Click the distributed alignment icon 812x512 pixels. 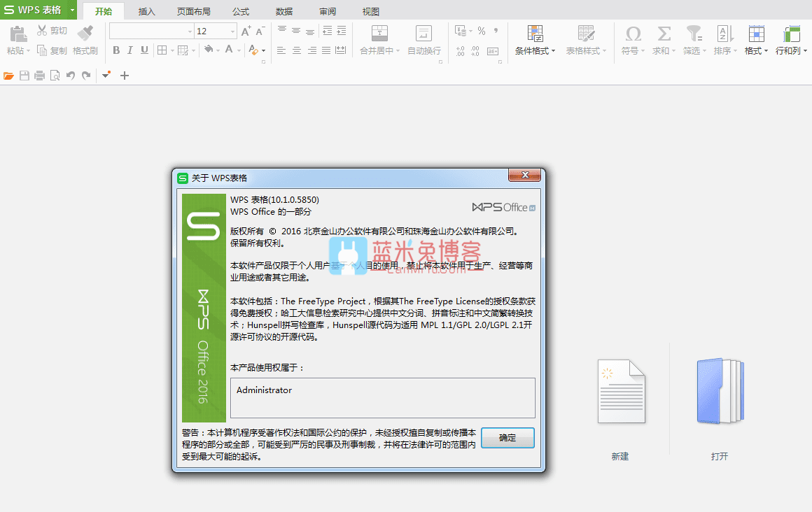coord(341,50)
